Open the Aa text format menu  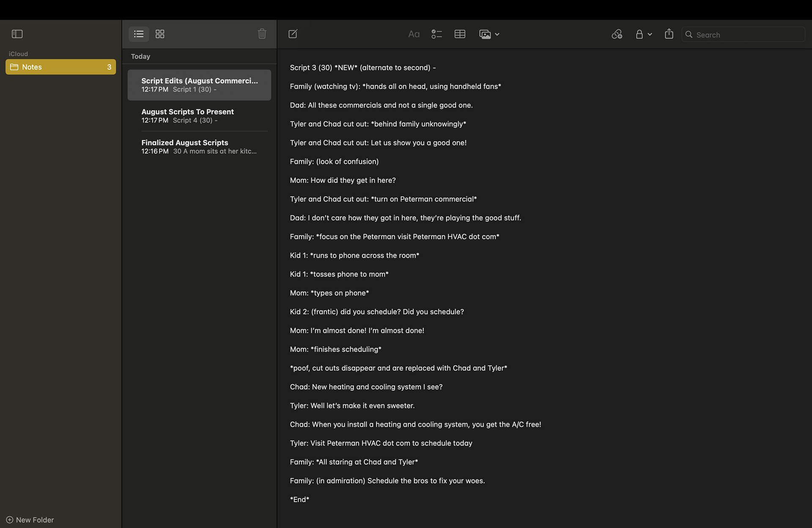[x=414, y=34]
